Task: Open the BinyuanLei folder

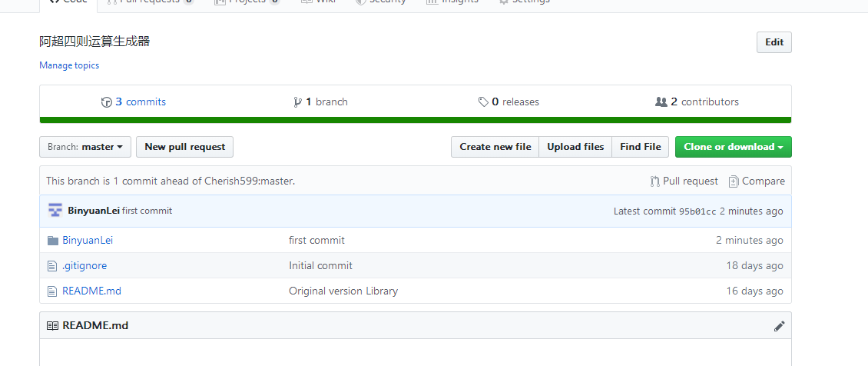Action: tap(88, 241)
